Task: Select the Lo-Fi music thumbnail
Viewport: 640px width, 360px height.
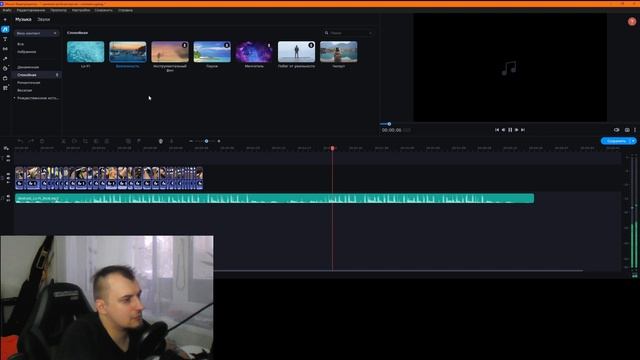Action: 86,51
